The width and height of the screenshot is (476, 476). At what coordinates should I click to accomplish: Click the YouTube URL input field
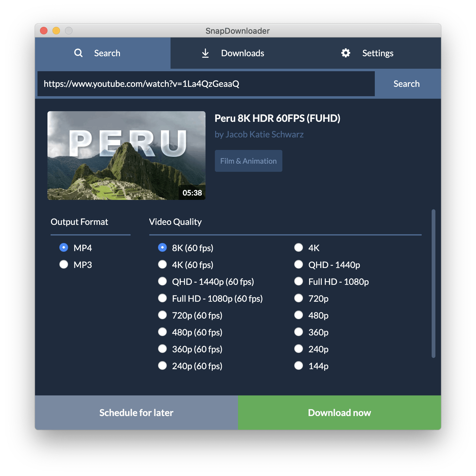206,84
